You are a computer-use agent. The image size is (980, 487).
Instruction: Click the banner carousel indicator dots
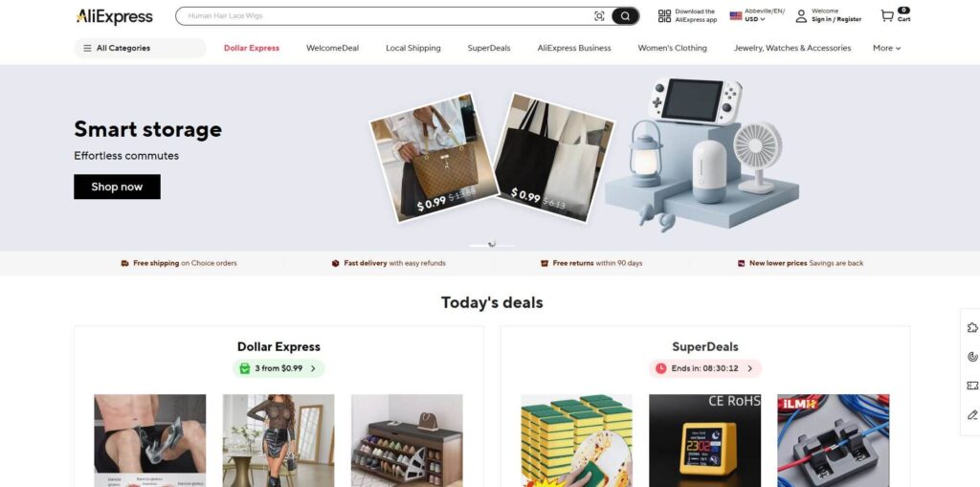pos(492,245)
